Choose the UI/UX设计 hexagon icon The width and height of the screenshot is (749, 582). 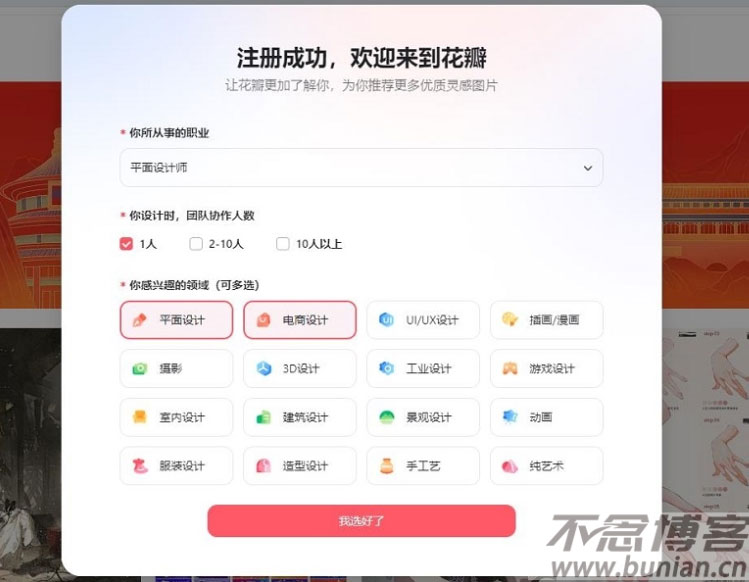tap(386, 320)
